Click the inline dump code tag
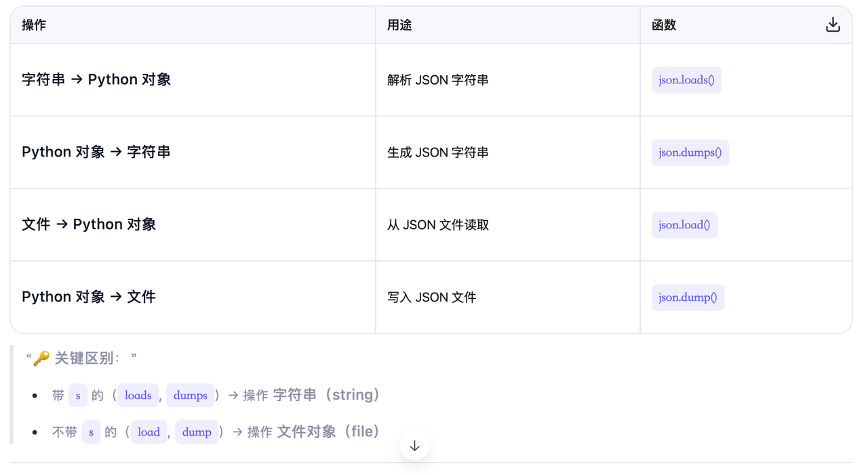Screen dimensions: 868x475 coord(197,432)
